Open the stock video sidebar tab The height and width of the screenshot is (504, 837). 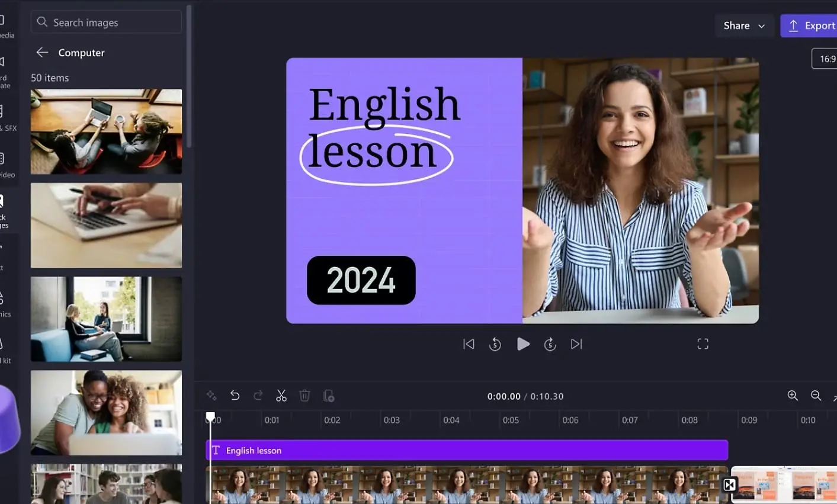tap(7, 165)
